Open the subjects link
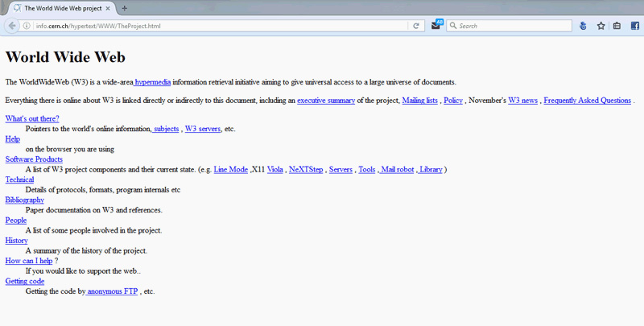This screenshot has width=644, height=326. coord(166,129)
